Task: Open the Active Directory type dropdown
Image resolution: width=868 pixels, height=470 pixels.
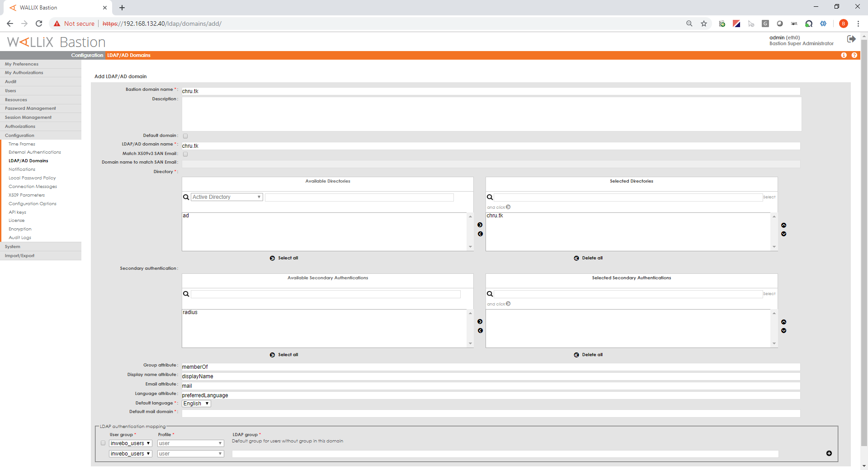Action: [x=226, y=197]
